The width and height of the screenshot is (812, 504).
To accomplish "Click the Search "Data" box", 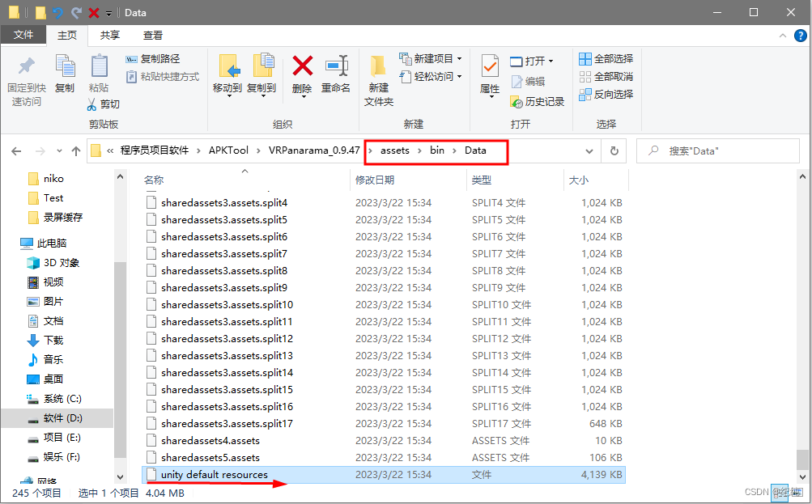I will (x=718, y=151).
